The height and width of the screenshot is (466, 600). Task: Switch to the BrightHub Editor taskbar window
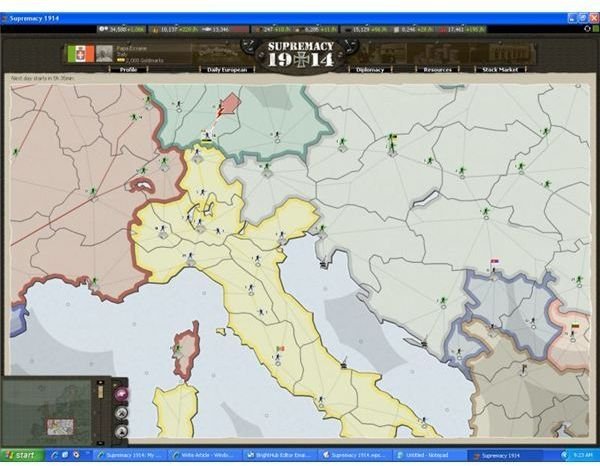pos(280,455)
